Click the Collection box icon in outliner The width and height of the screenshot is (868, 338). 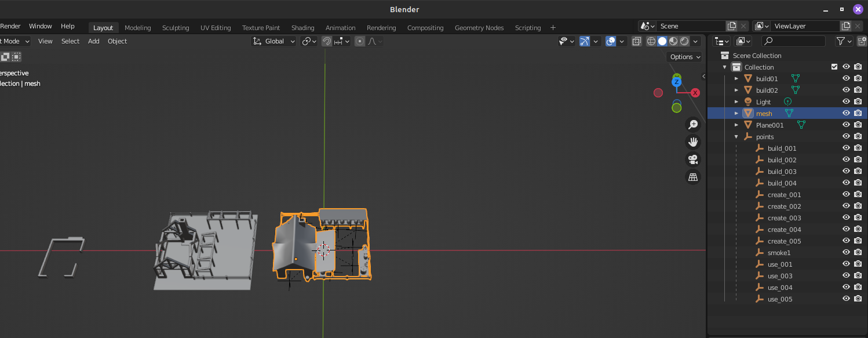pyautogui.click(x=736, y=67)
